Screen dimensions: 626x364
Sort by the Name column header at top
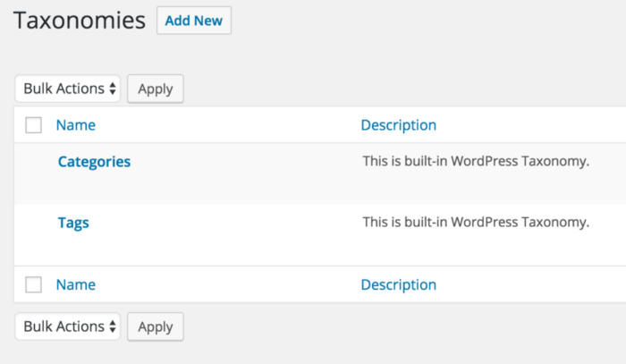click(76, 125)
